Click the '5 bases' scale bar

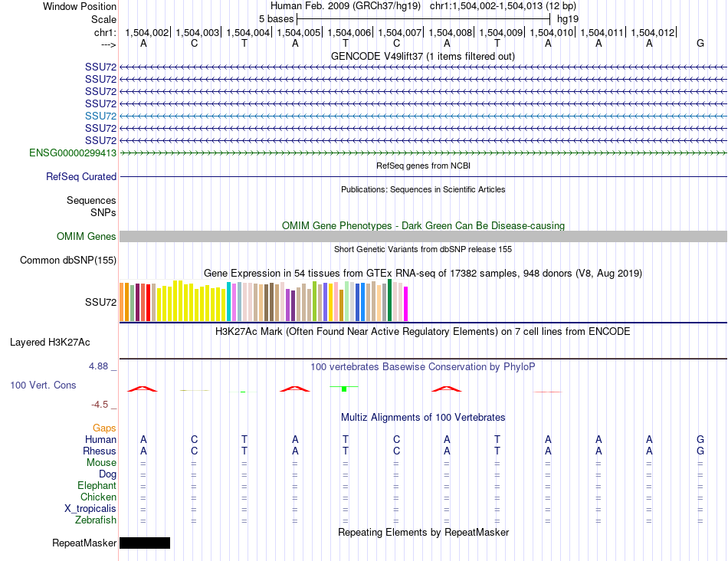pyautogui.click(x=424, y=19)
